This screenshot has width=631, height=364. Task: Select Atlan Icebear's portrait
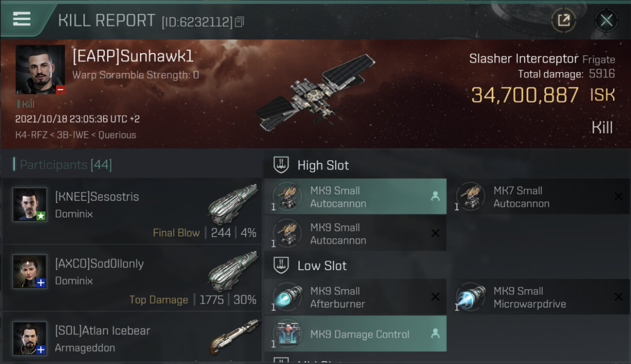[30, 338]
